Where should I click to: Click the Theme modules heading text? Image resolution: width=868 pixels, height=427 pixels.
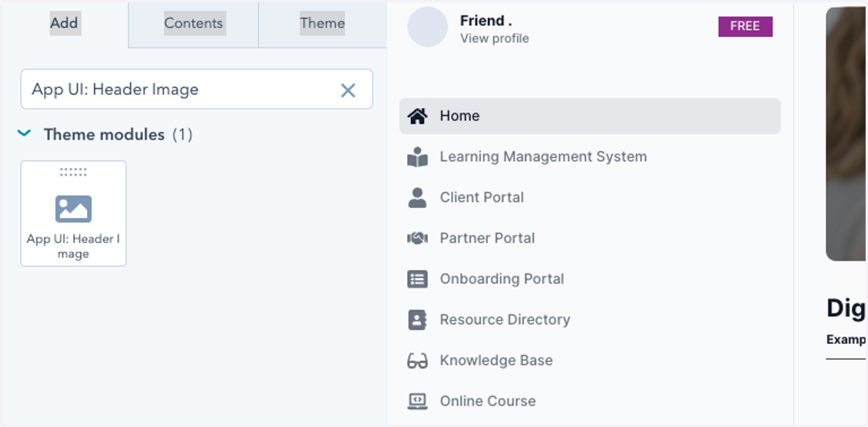click(104, 135)
